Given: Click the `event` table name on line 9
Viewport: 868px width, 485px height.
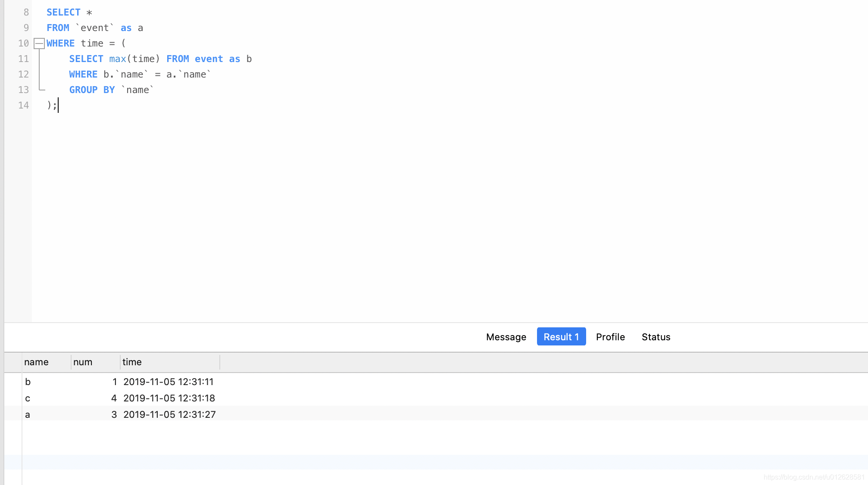Looking at the screenshot, I should click(95, 28).
